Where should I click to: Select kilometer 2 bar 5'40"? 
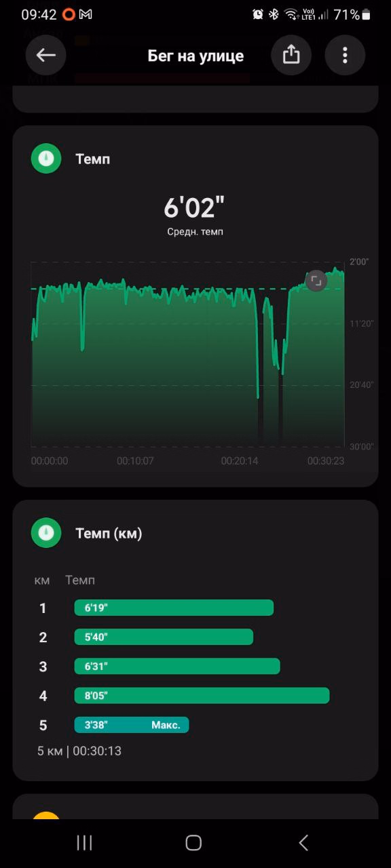(164, 637)
